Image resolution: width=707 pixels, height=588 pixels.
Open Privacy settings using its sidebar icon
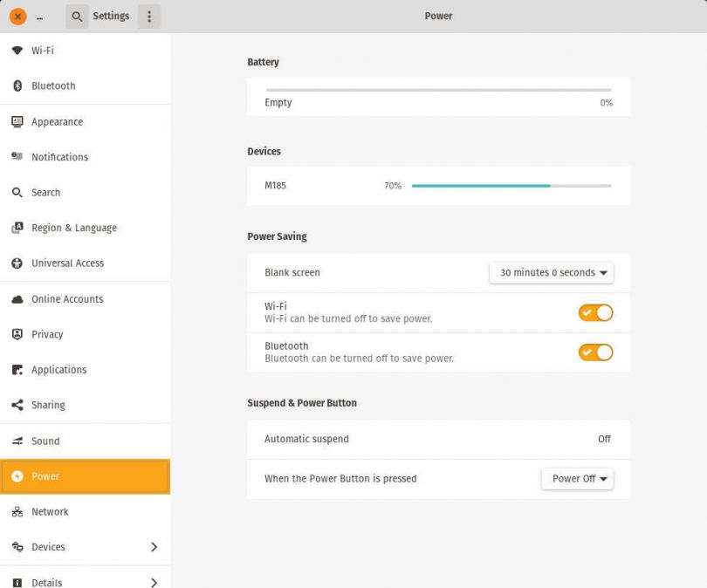pos(17,334)
